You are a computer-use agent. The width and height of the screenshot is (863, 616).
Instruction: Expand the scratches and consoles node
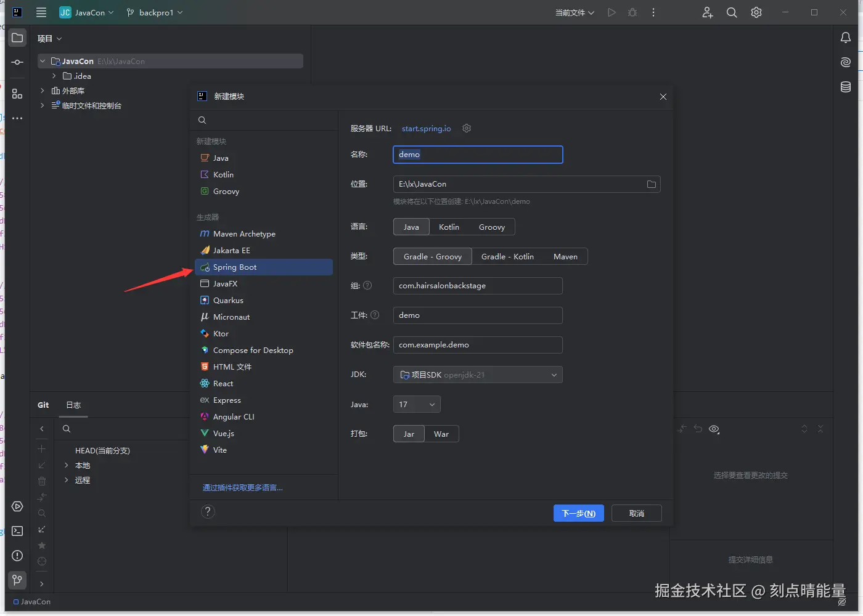point(43,105)
